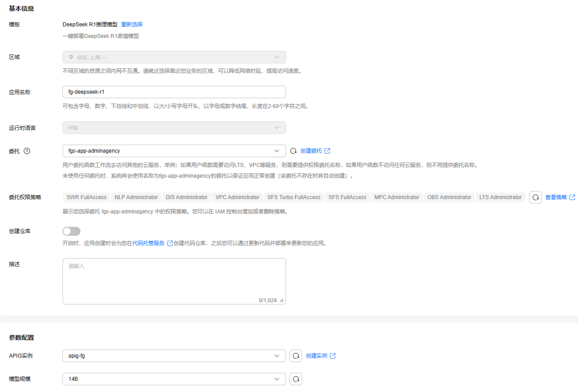Click external link icon after 代码托管服务
Image resolution: width=578 pixels, height=392 pixels.
170,243
